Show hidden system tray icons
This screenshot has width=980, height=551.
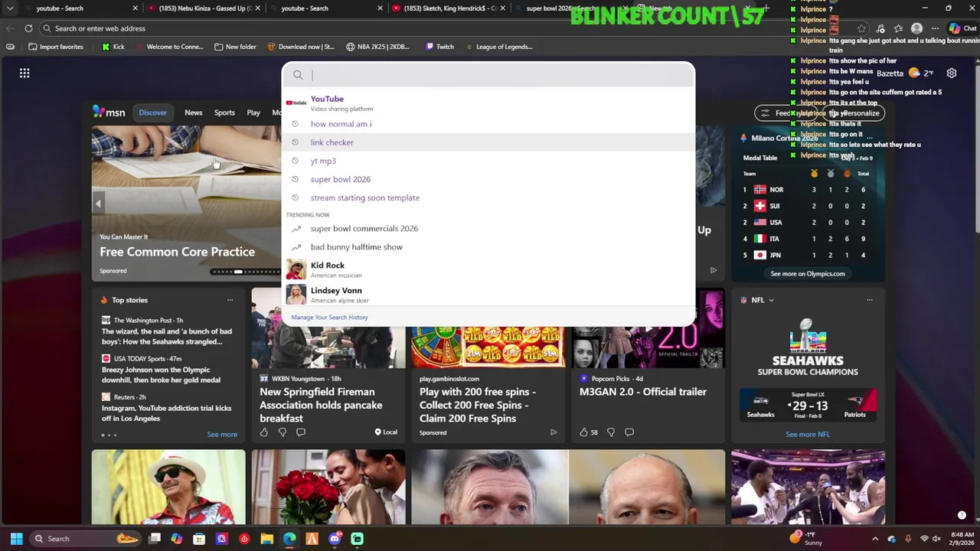[875, 539]
